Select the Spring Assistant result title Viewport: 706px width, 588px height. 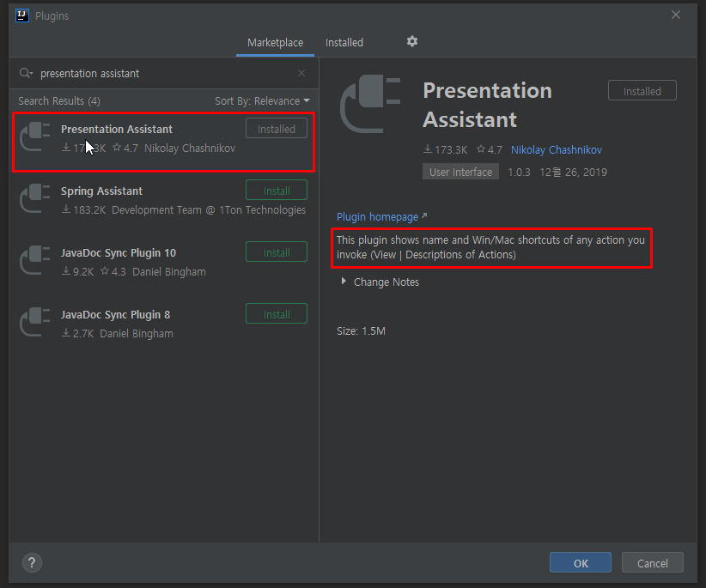coord(101,191)
